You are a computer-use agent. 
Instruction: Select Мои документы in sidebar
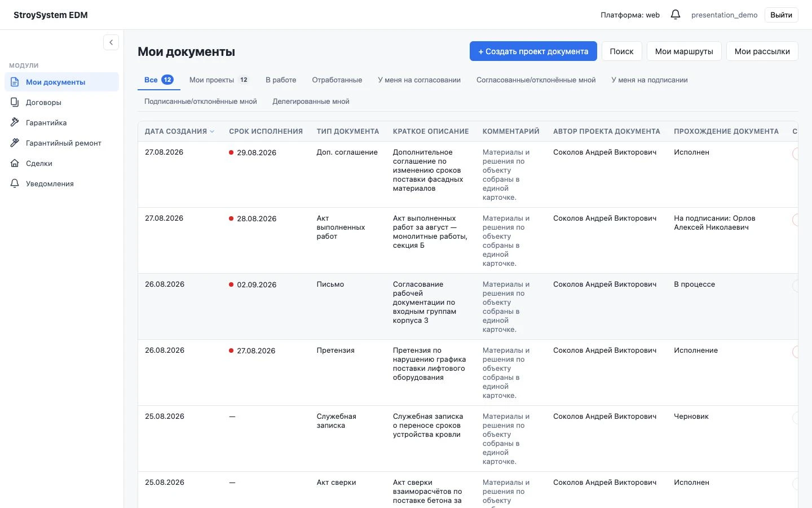pyautogui.click(x=62, y=82)
